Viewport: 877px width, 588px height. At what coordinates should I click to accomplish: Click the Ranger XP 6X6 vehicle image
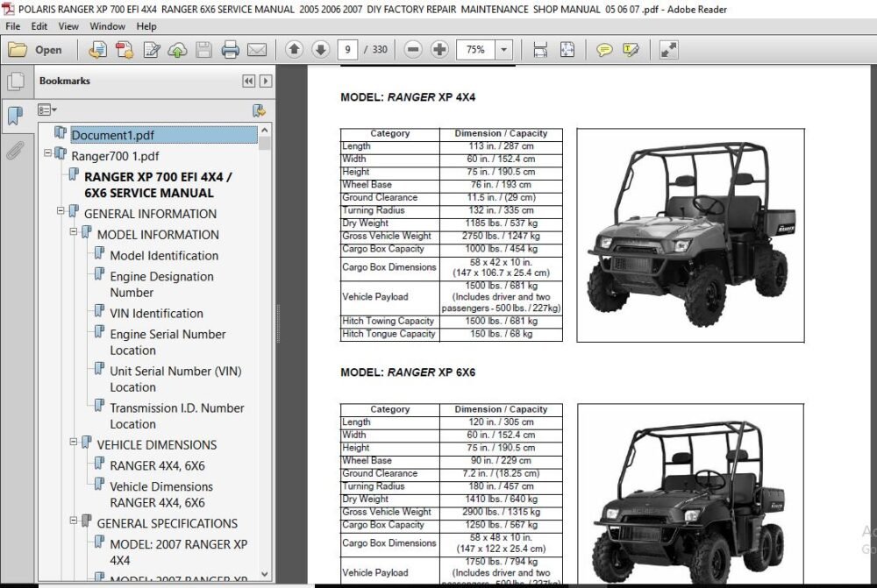click(x=691, y=494)
